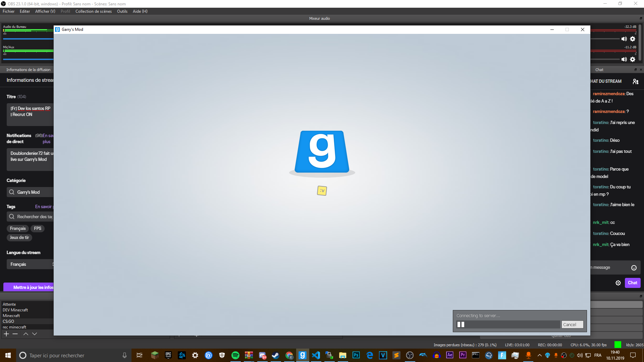Switch to Garry's Mod taskbar icon
The height and width of the screenshot is (362, 644).
click(x=303, y=355)
